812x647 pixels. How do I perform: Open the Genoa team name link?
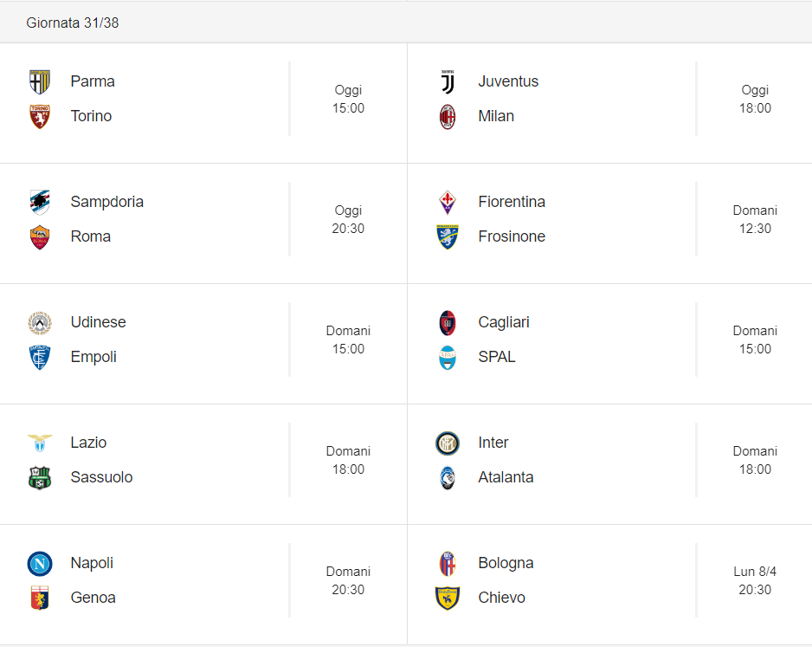93,598
